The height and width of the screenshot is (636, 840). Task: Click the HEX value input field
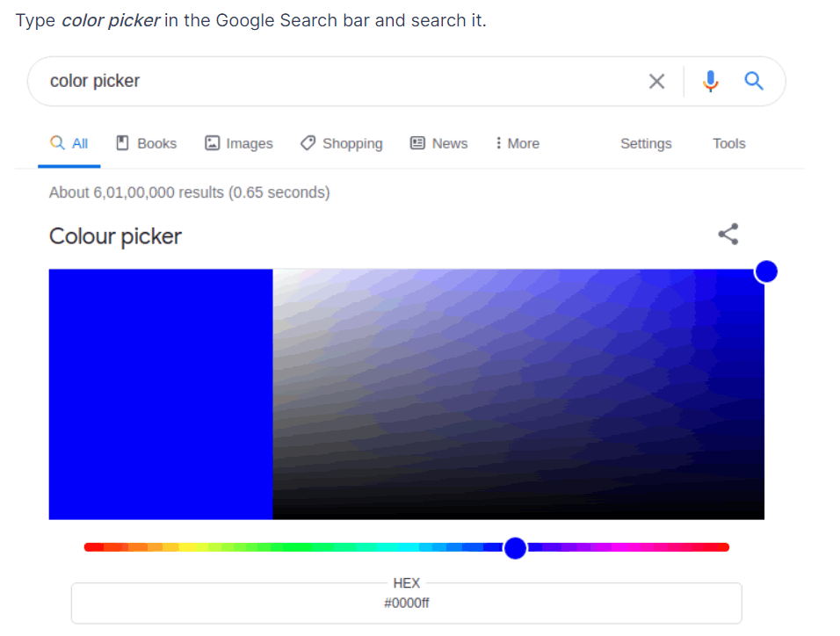406,603
